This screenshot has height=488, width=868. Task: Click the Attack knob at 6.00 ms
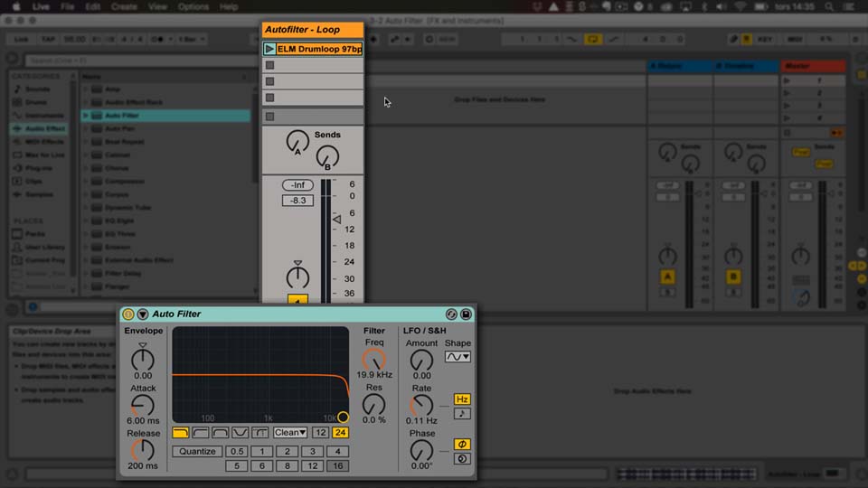point(143,406)
